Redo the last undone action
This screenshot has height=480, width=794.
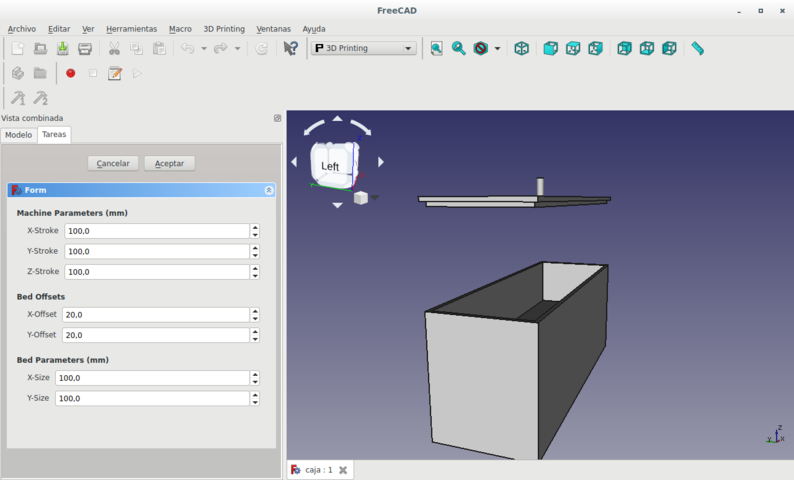tap(221, 48)
